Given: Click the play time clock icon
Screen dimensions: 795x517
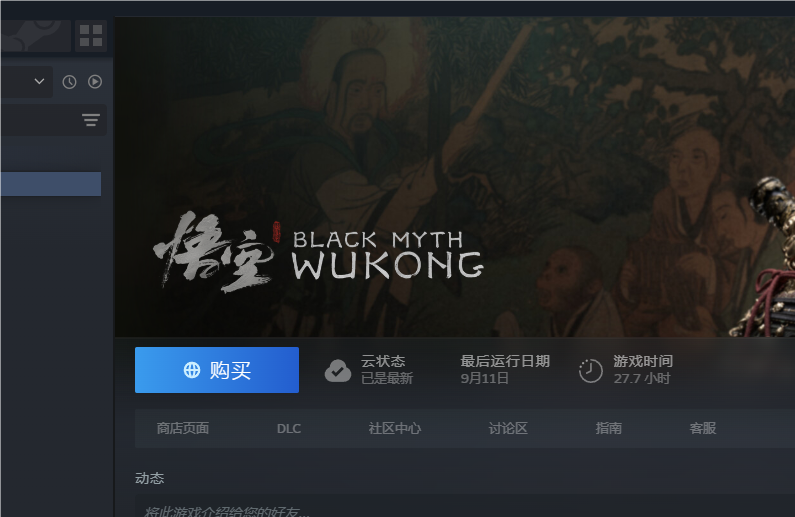Looking at the screenshot, I should [591, 371].
